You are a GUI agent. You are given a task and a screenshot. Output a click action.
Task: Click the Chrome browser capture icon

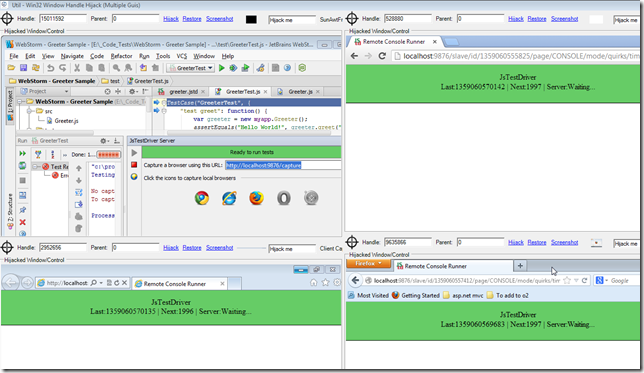click(x=202, y=198)
